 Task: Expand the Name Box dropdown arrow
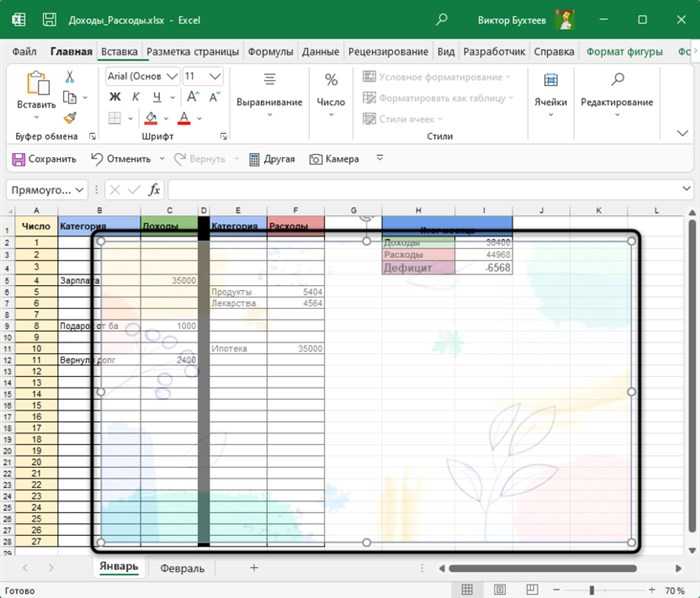click(79, 190)
